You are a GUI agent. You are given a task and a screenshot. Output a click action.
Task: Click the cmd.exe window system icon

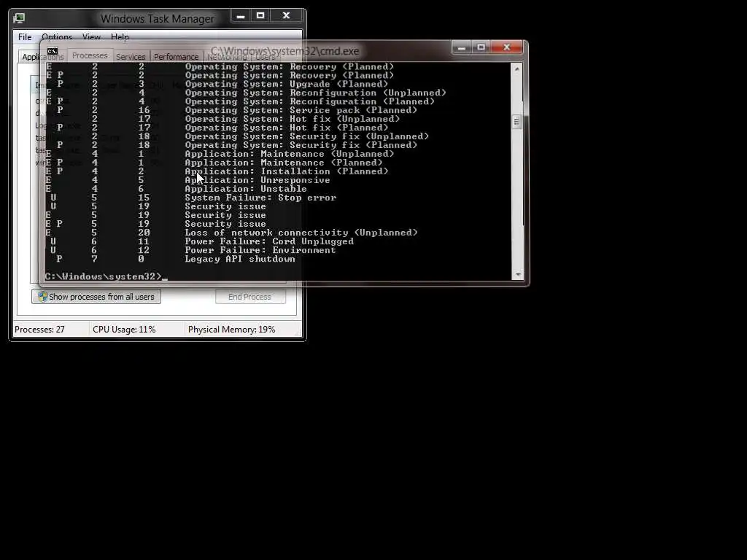coord(53,51)
